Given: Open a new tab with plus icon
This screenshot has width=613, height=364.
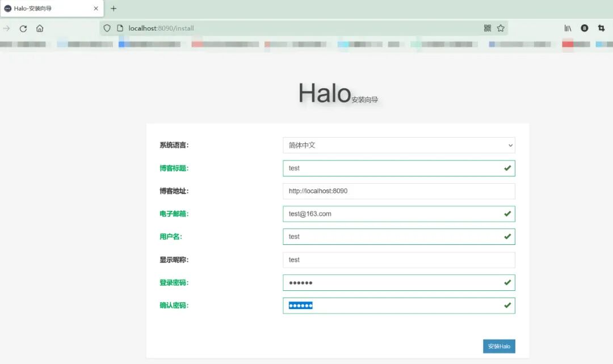Looking at the screenshot, I should click(x=114, y=8).
